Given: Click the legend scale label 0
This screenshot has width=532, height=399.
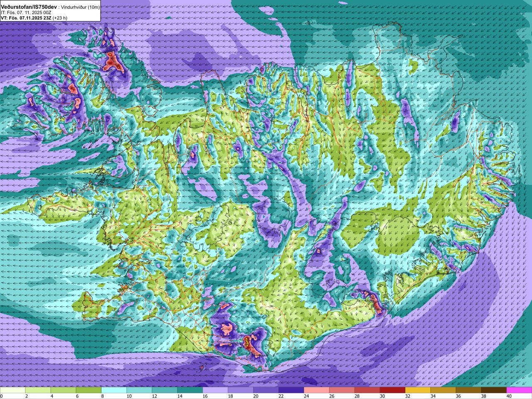Looking at the screenshot, I should click(x=1, y=397).
